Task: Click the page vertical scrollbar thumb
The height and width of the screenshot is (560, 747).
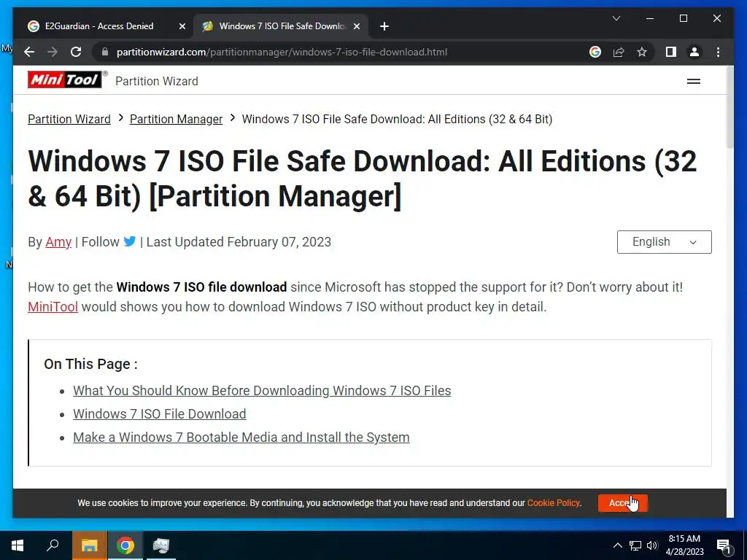Action: [x=729, y=107]
